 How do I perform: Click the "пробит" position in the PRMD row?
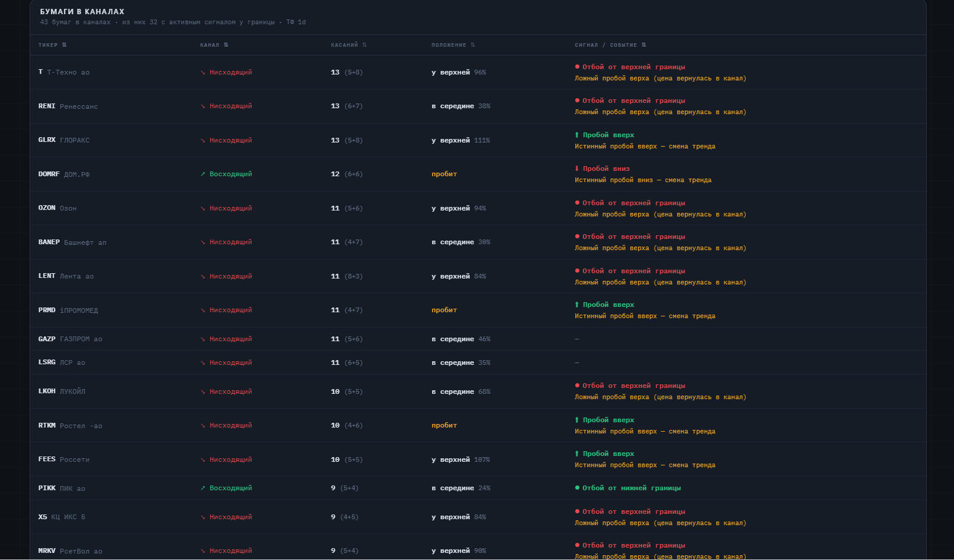444,310
